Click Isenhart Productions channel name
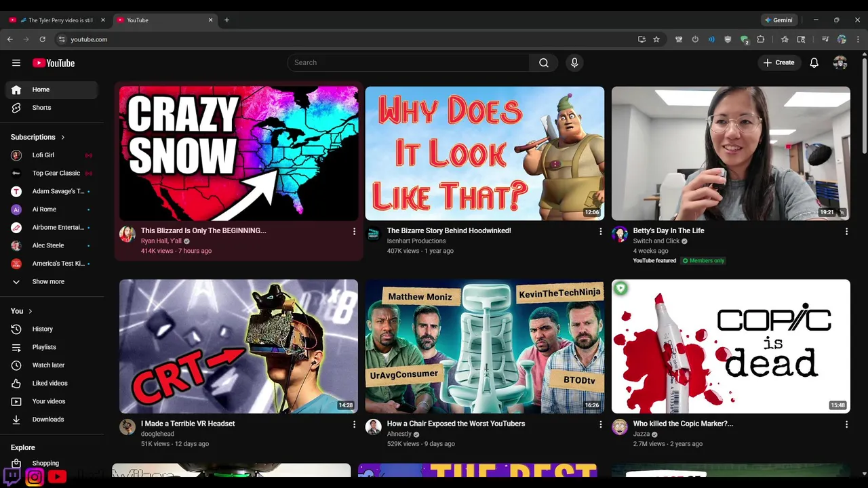This screenshot has width=868, height=488. [x=416, y=241]
